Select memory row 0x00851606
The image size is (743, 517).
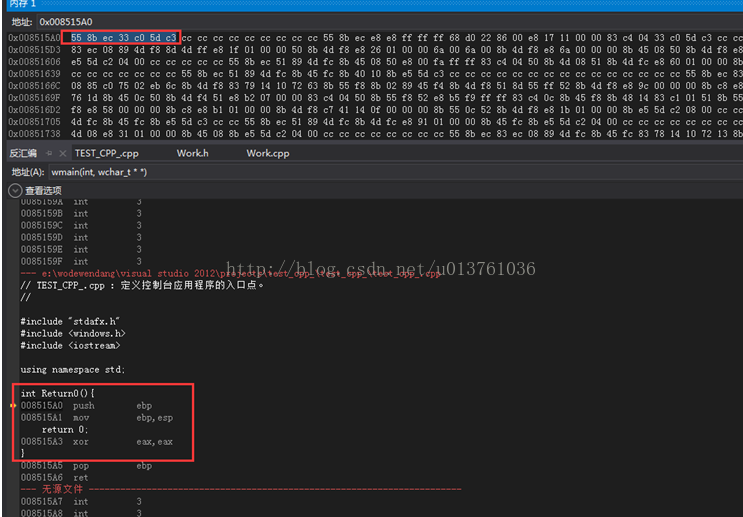click(375, 62)
